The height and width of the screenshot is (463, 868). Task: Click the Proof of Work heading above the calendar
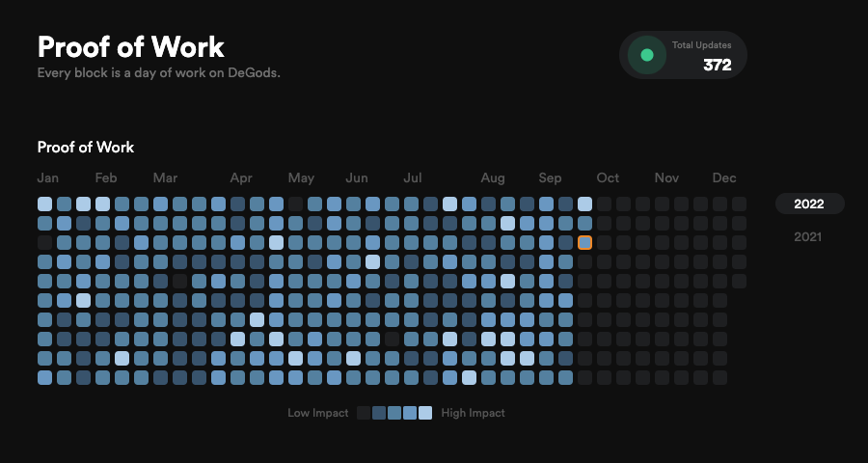click(x=86, y=147)
